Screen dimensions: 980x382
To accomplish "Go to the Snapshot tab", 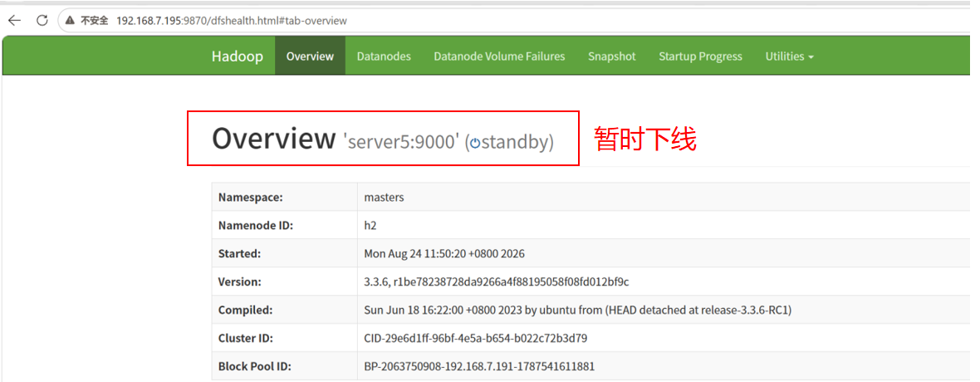I will [x=612, y=56].
